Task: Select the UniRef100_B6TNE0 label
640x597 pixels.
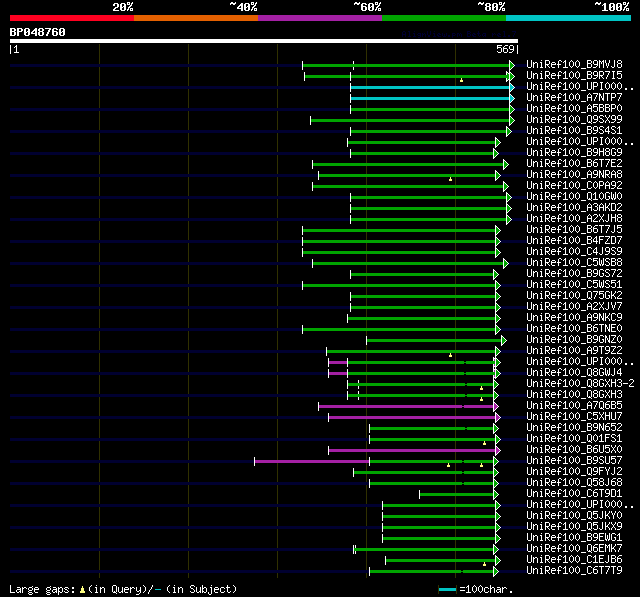Action: click(574, 329)
